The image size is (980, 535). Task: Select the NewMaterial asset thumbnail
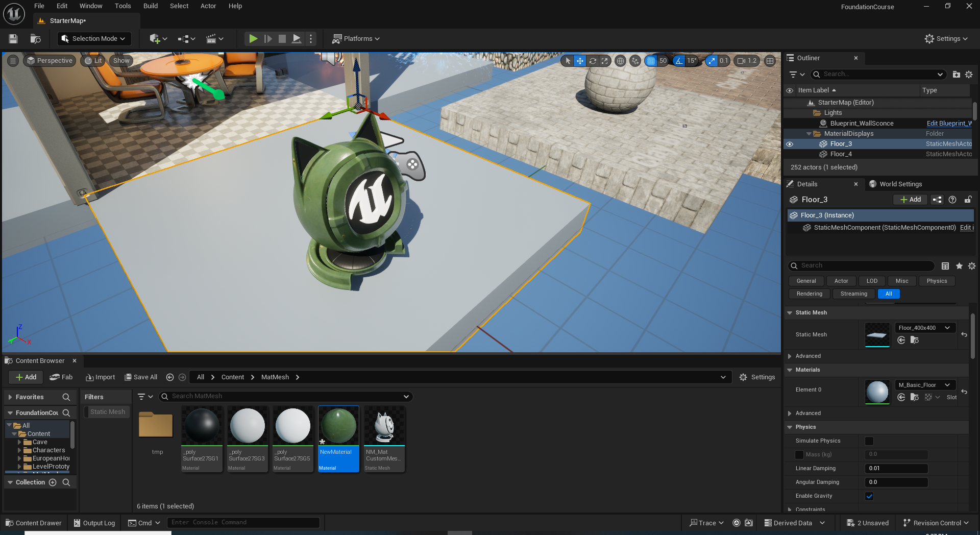(338, 426)
